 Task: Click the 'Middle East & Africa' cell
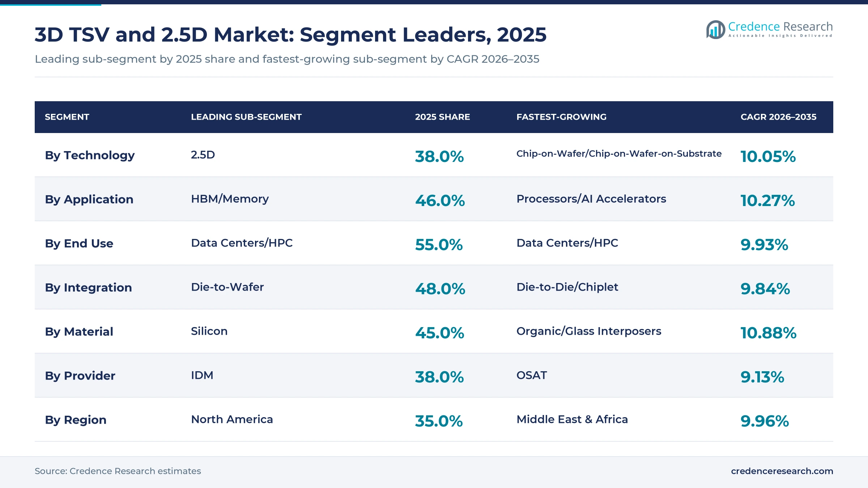(x=572, y=419)
